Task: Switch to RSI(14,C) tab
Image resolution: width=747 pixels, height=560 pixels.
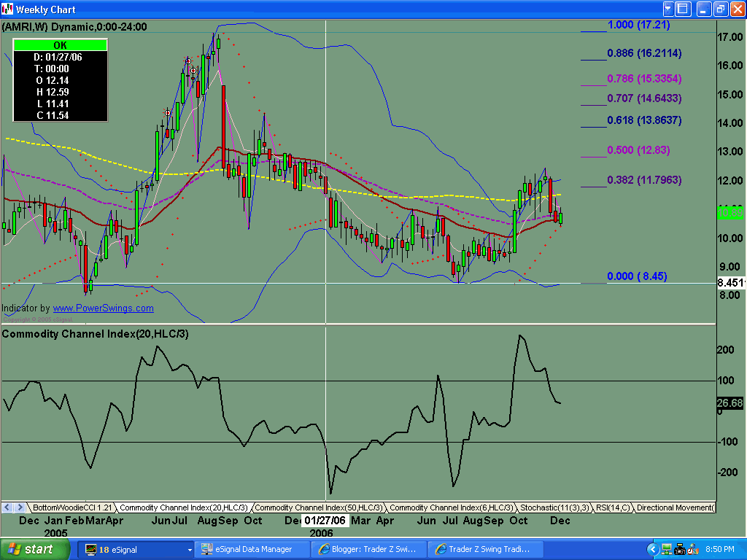Action: point(613,507)
